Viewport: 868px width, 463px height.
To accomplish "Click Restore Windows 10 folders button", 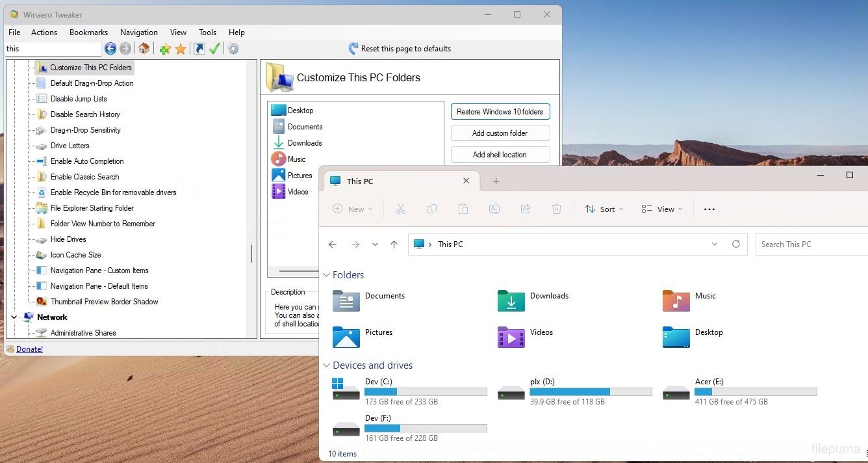I will (500, 112).
